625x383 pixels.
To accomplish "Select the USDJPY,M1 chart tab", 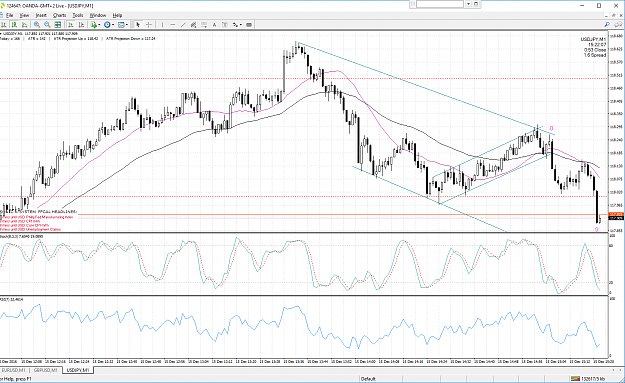I will (78, 370).
